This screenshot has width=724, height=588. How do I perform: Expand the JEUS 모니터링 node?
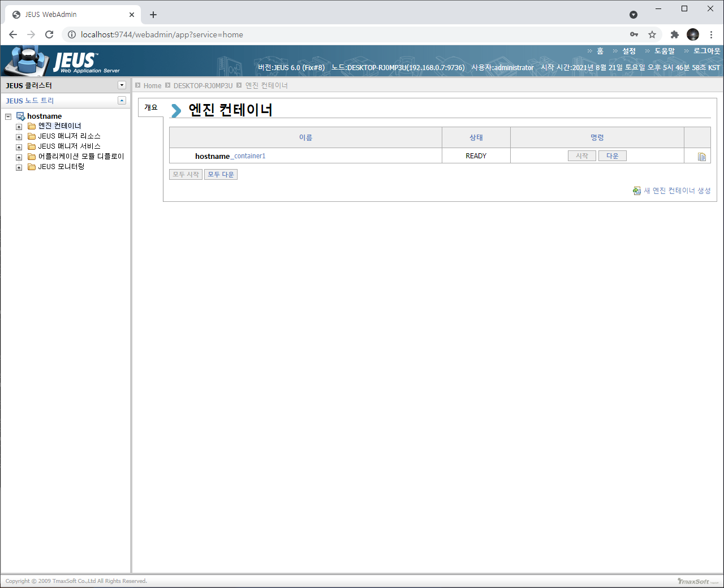(x=19, y=167)
